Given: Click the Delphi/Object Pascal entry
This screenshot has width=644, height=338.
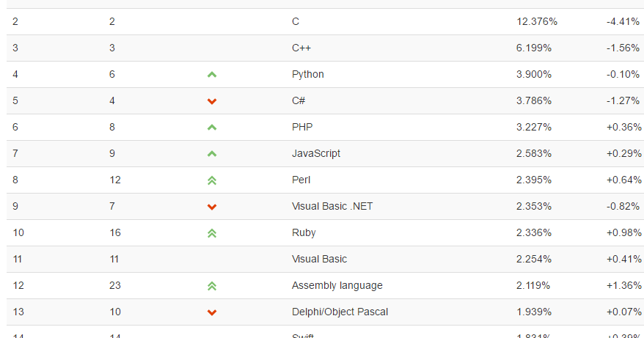Looking at the screenshot, I should click(340, 312).
